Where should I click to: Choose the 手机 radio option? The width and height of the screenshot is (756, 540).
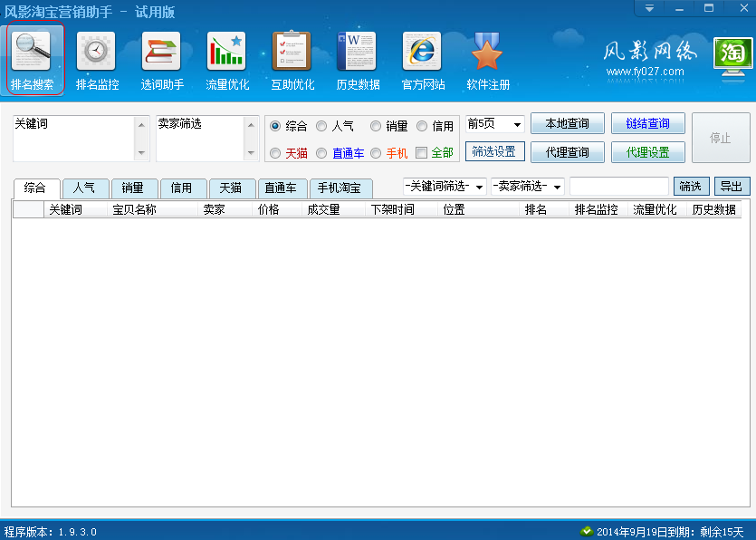click(x=376, y=153)
